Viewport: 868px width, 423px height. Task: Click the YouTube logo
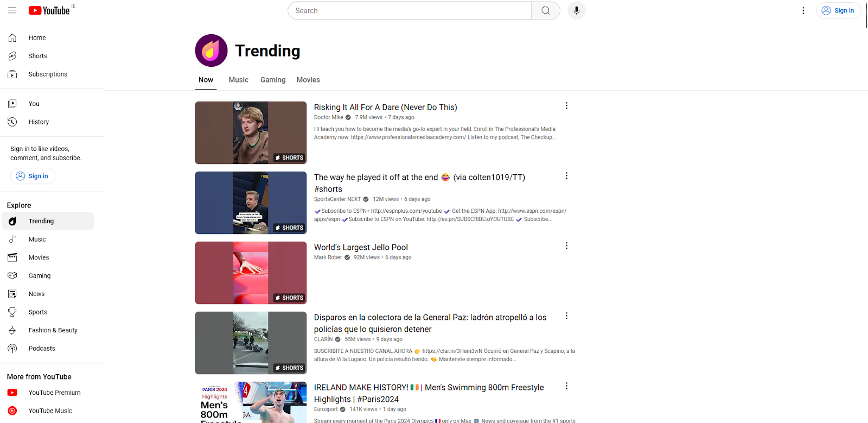(49, 11)
